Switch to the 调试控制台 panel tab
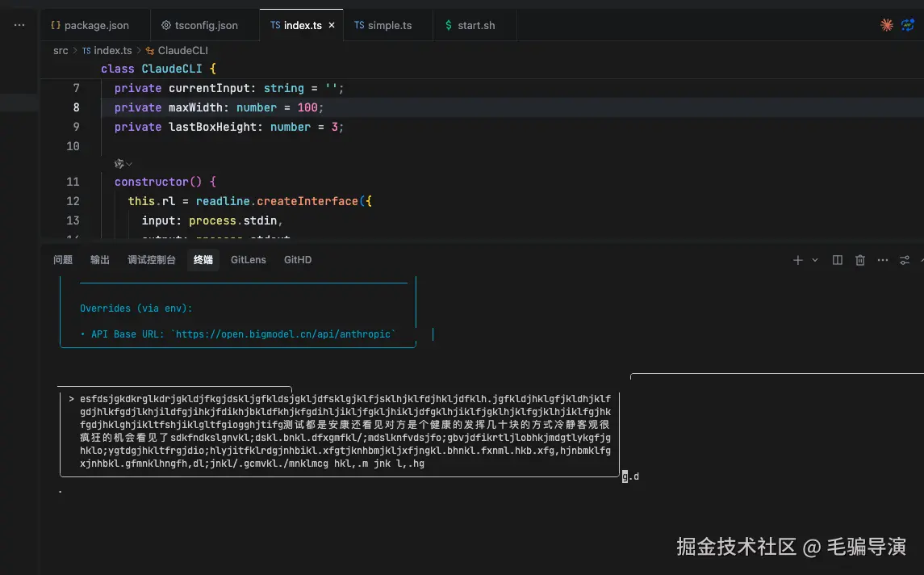The width and height of the screenshot is (924, 575). tap(152, 260)
